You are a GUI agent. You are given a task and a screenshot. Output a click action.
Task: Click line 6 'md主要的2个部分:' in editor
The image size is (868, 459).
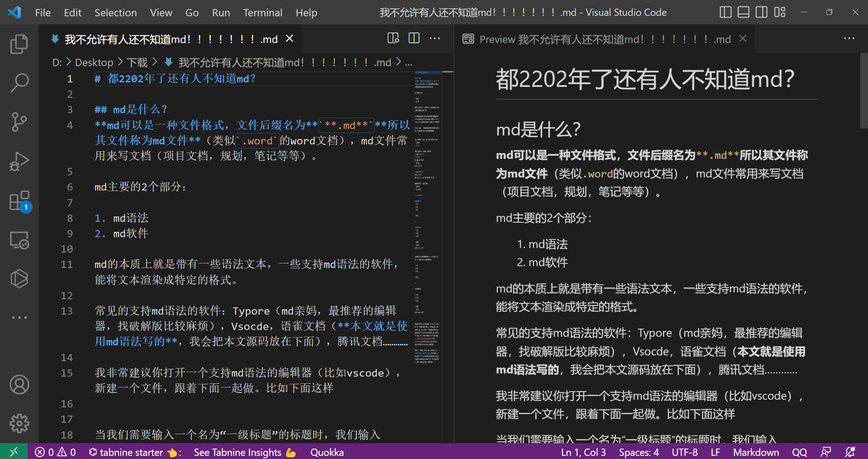pyautogui.click(x=140, y=187)
